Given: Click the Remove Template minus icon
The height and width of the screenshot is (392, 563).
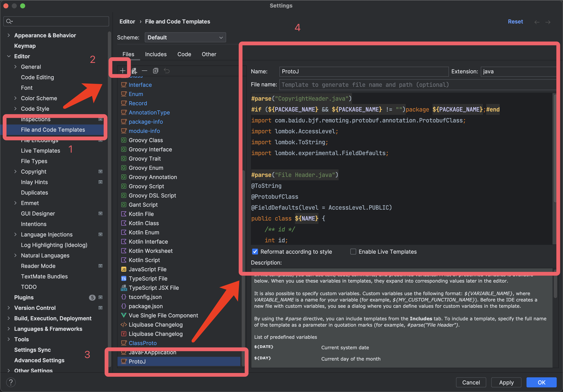Looking at the screenshot, I should click(x=145, y=71).
